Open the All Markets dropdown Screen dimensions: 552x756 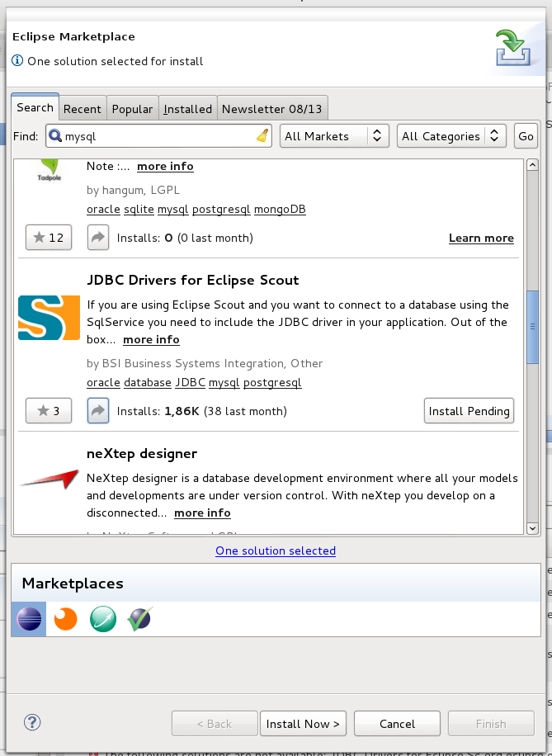334,136
